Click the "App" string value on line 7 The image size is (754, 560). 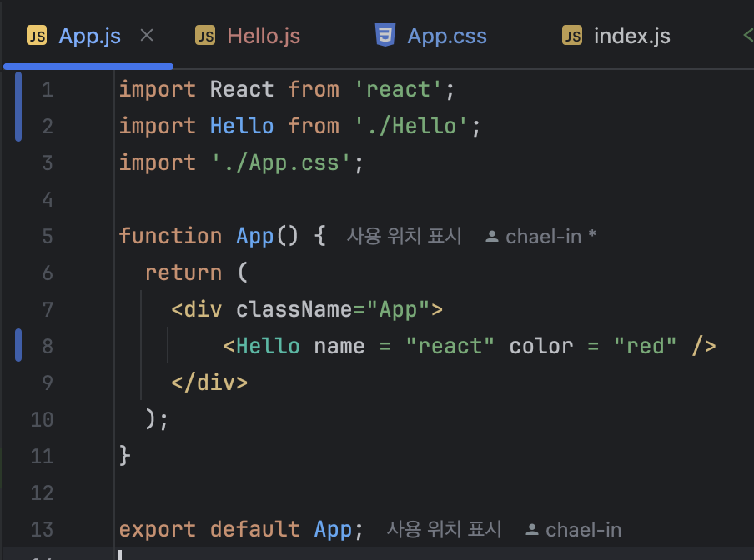coord(398,309)
